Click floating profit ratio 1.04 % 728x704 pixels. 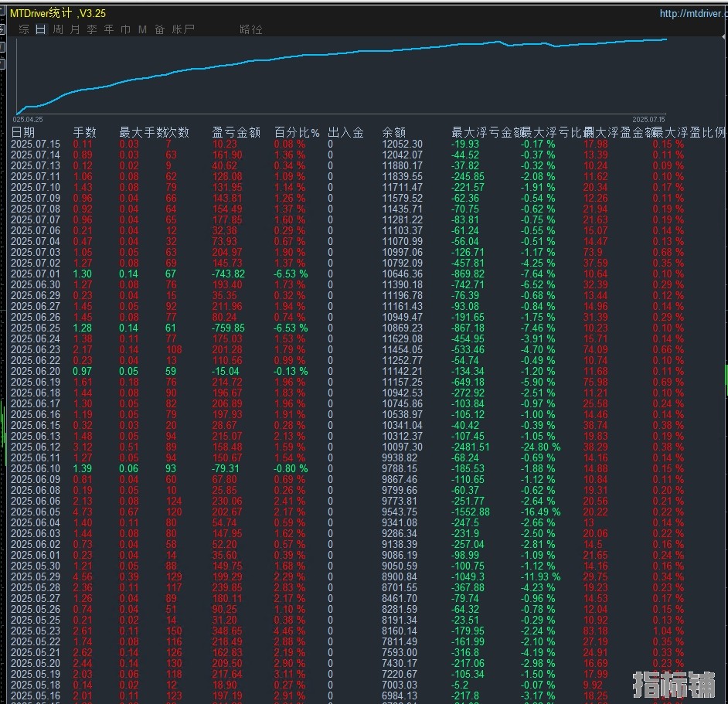(668, 631)
